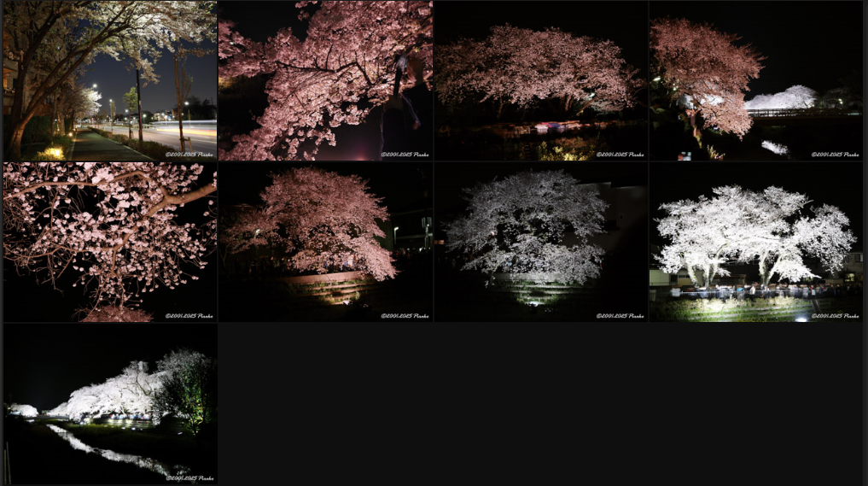Click the glowing ground lamp in the street photo
Viewport: 868px width, 486px height.
53,152
